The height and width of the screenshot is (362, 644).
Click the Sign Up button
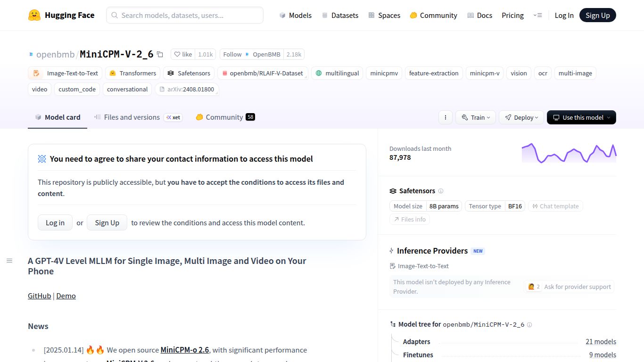tap(598, 15)
